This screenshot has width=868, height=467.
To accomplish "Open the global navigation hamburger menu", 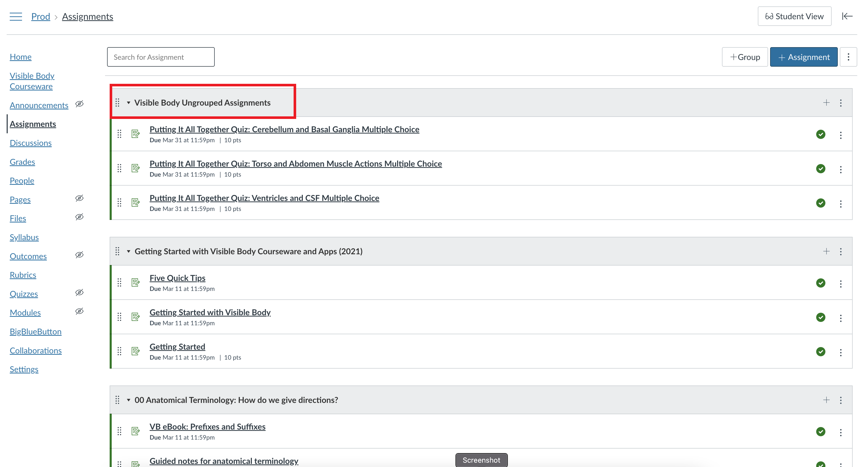I will [x=15, y=16].
